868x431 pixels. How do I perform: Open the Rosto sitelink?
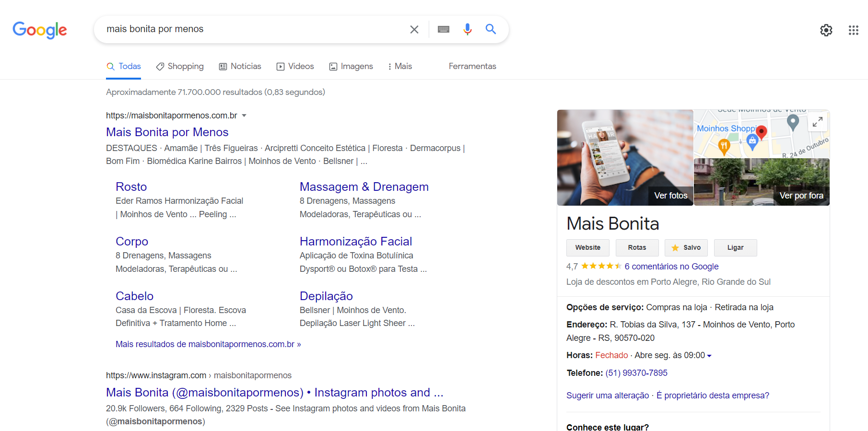(x=131, y=186)
